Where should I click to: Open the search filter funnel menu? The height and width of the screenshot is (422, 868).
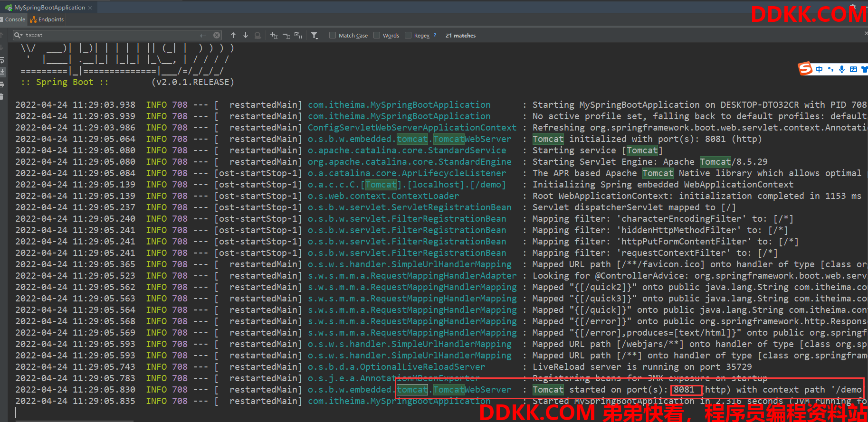tap(315, 35)
